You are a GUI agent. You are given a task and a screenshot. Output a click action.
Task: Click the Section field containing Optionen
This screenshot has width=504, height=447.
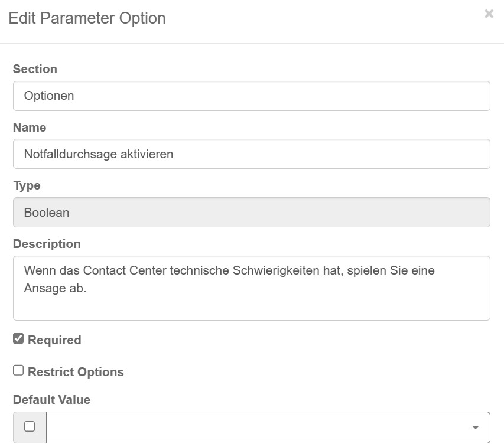[x=251, y=96]
